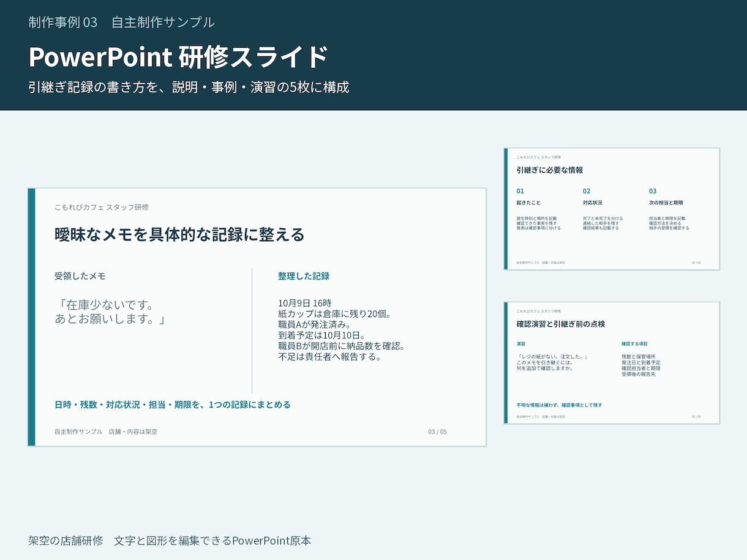Click the '確認する項目' heading

click(634, 344)
